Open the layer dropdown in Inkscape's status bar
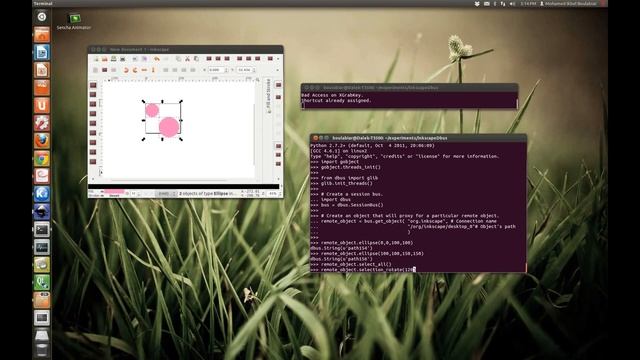 pos(165,193)
